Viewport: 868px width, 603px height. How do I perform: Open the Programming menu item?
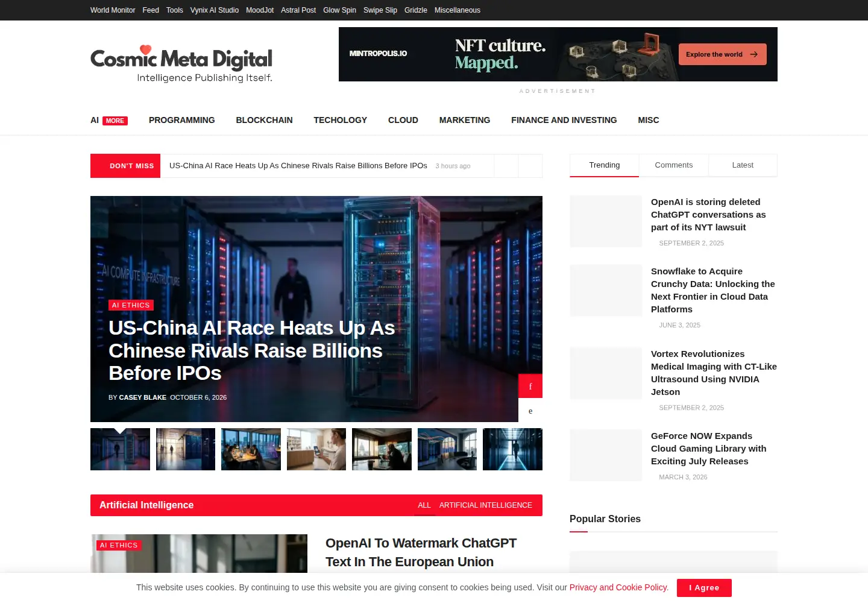182,120
